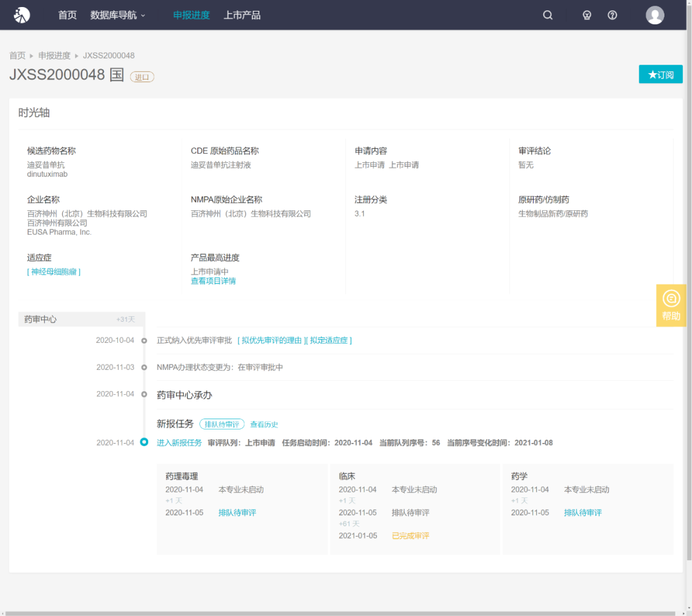The width and height of the screenshot is (692, 616).
Task: Open 拟优先审评的理由 link
Action: coord(272,340)
